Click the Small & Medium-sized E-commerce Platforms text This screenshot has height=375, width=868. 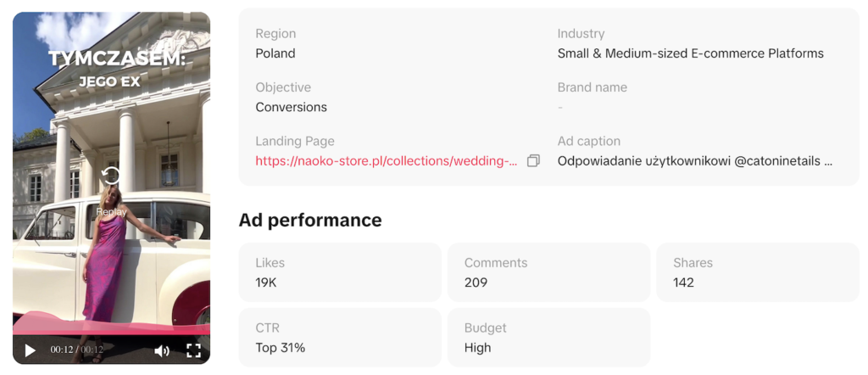click(x=690, y=53)
